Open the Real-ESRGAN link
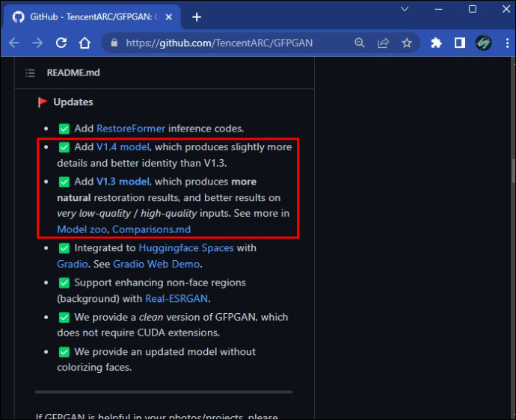 point(176,298)
